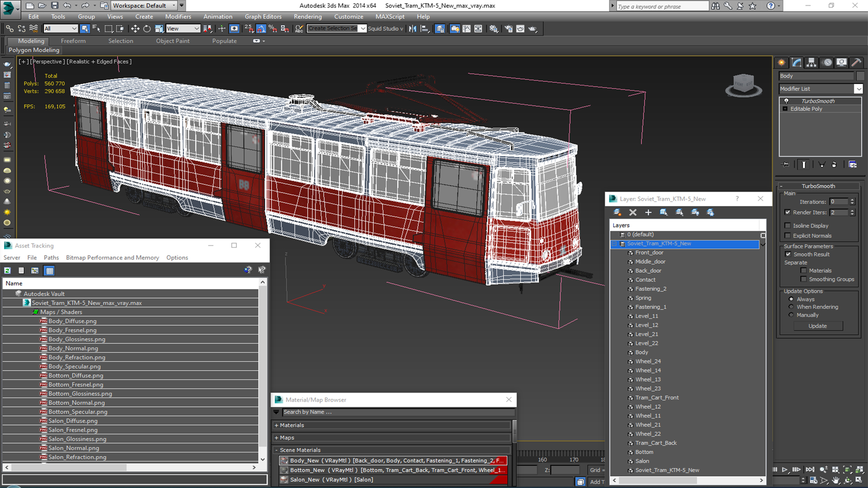This screenshot has width=868, height=488.
Task: Switch to the Freeform ribbon tab
Action: pos(73,41)
